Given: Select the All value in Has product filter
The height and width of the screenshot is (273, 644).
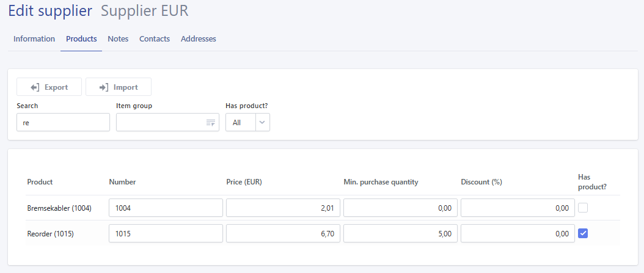Looking at the screenshot, I should click(x=236, y=123).
